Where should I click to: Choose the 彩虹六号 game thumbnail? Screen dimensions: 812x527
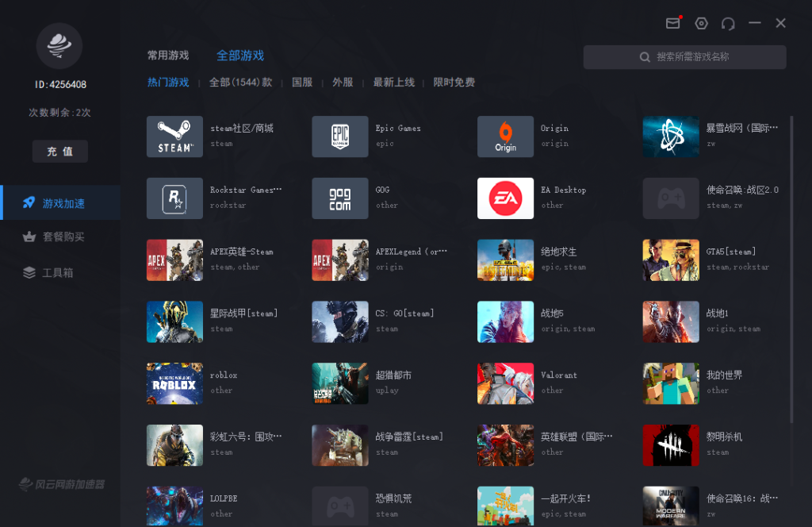click(174, 444)
